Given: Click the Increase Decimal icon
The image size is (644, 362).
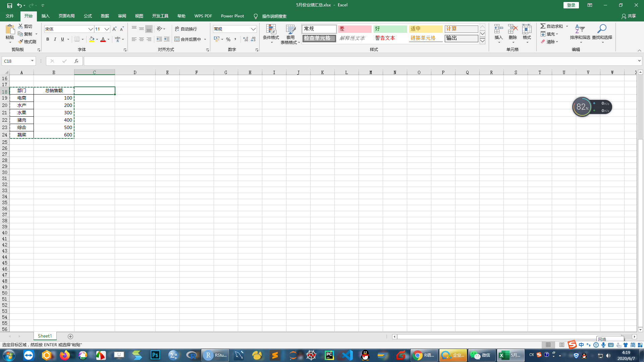Looking at the screenshot, I should pyautogui.click(x=246, y=39).
